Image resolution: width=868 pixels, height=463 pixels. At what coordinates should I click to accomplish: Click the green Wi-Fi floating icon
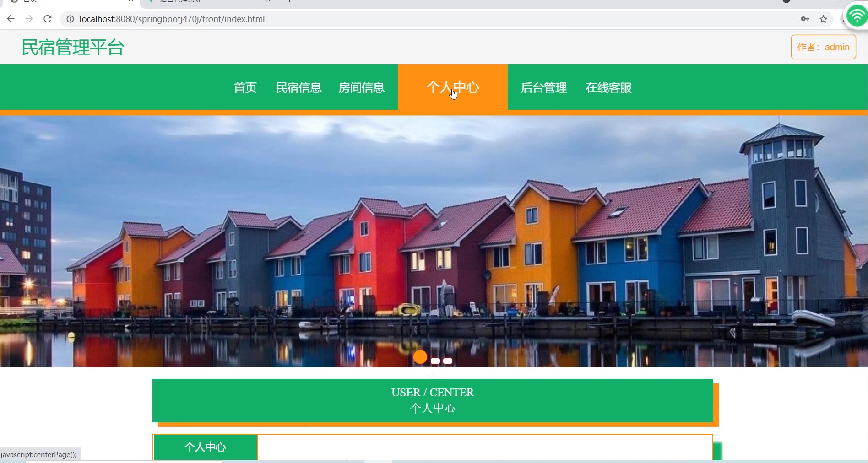857,16
